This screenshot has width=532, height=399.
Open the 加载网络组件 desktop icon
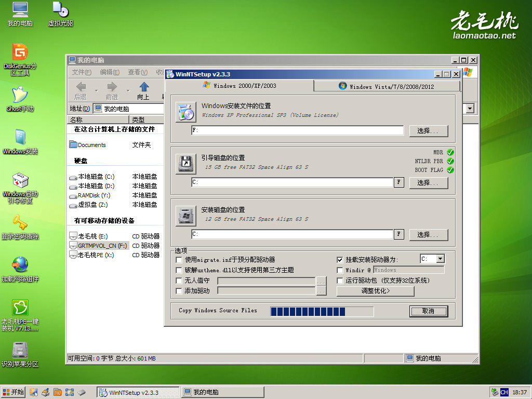tap(20, 270)
